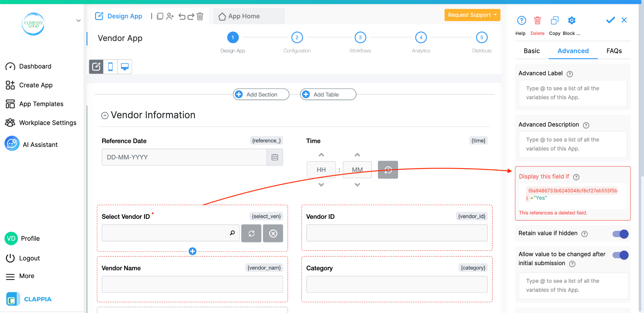644x313 pixels.
Task: Confirm changes with the checkmark icon
Action: pyautogui.click(x=610, y=20)
